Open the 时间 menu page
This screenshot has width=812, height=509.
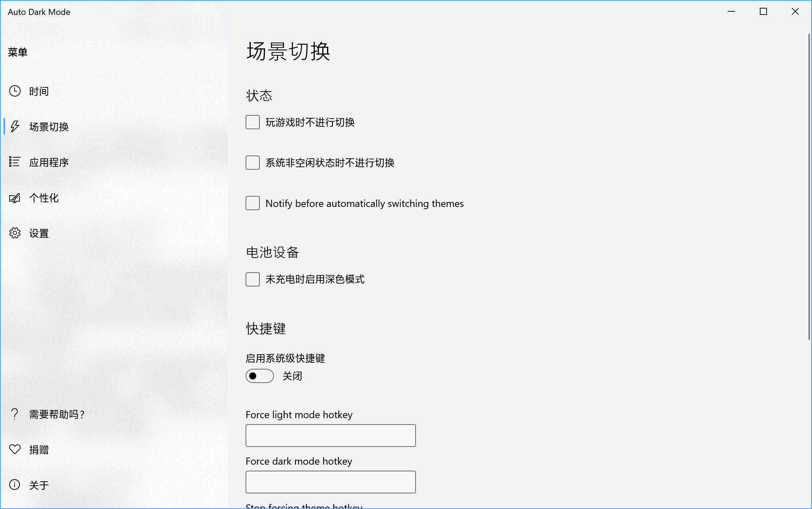pos(39,92)
